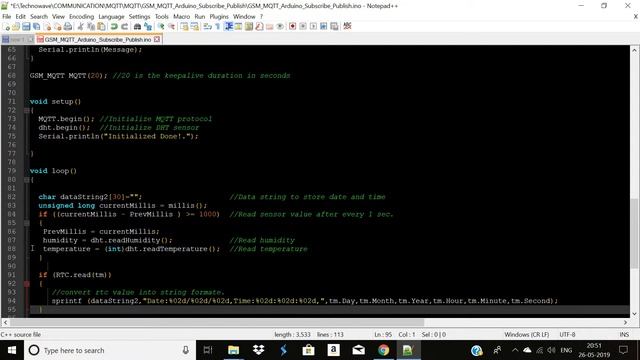Start macro recording with the red record icon

pos(292,27)
